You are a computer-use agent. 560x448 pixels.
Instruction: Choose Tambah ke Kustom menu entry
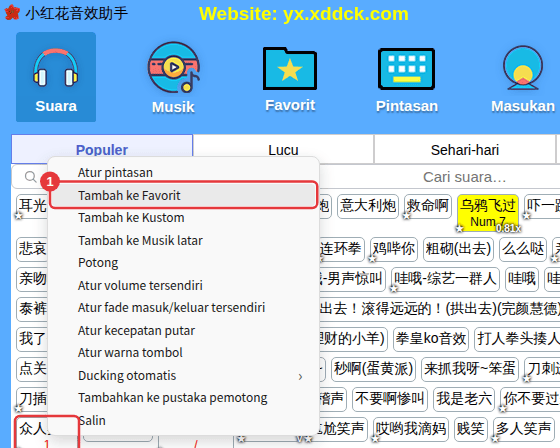click(183, 218)
